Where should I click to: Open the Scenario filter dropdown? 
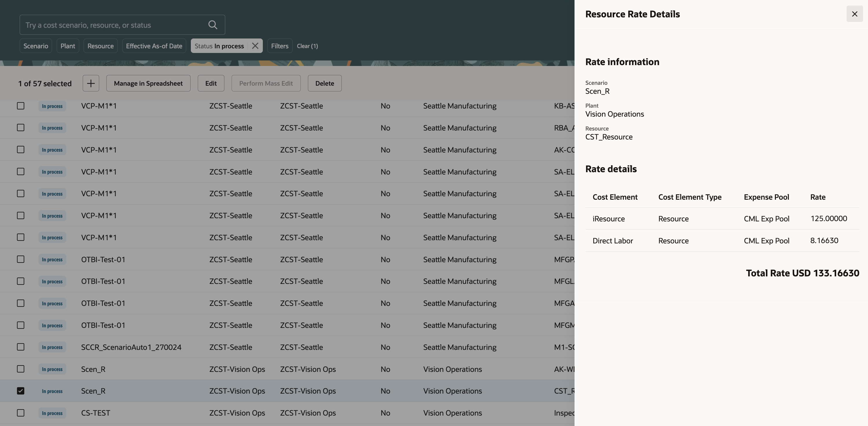(35, 45)
